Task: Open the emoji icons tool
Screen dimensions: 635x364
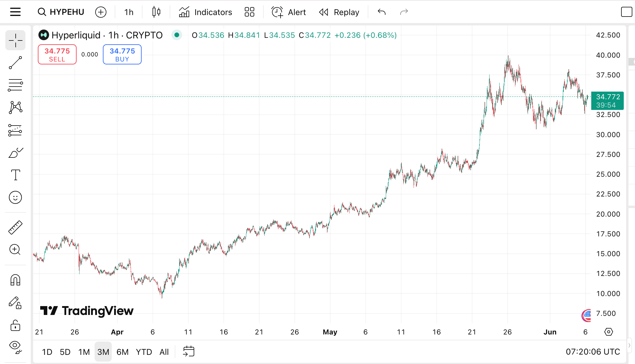Action: tap(15, 197)
